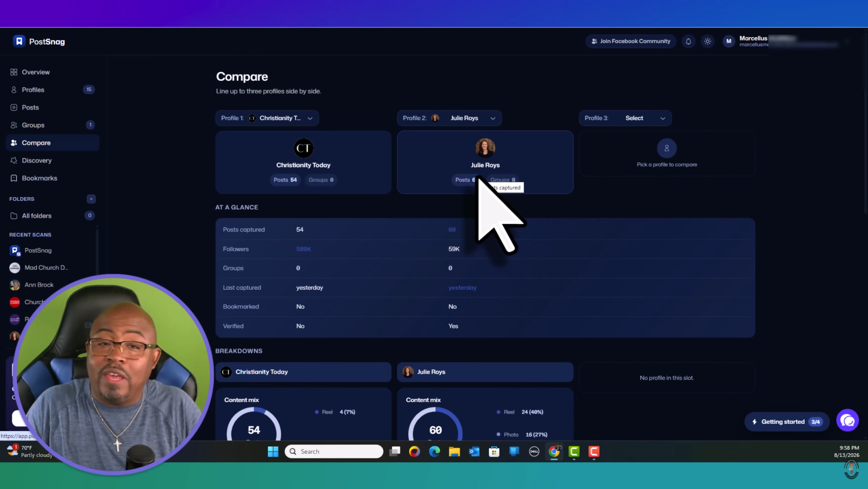868x489 pixels.
Task: Open the Ann Brock recent scan
Action: pyautogui.click(x=32, y=285)
